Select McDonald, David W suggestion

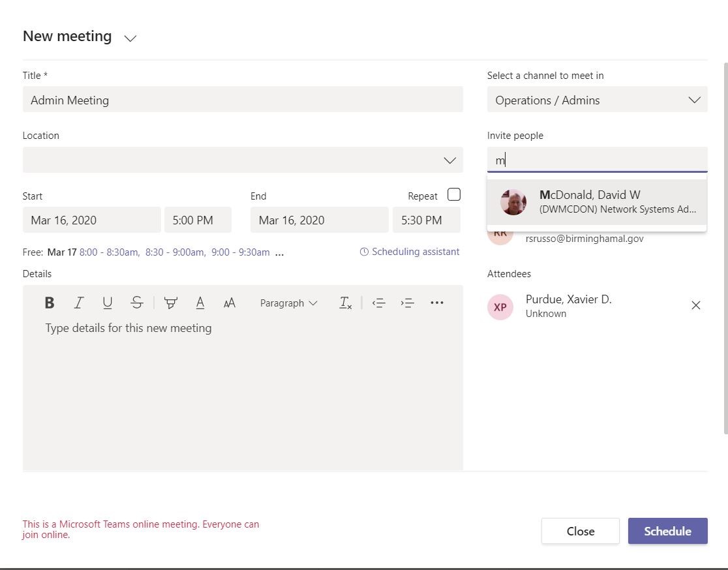[x=597, y=202]
